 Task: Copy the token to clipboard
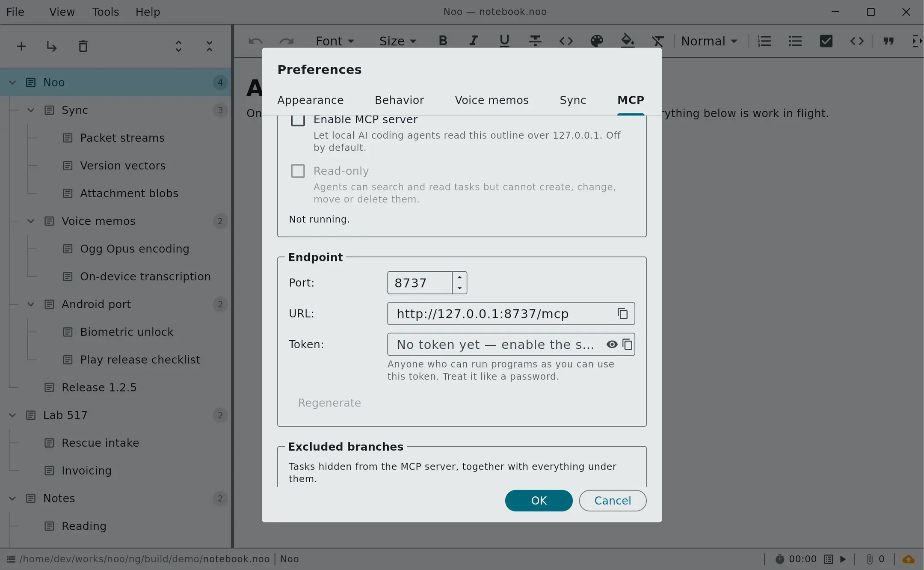(x=628, y=344)
